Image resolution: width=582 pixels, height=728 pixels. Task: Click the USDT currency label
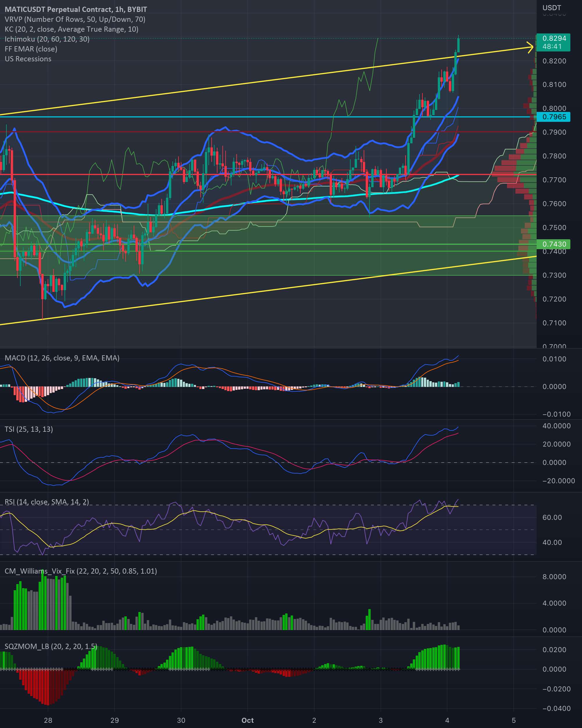551,8
